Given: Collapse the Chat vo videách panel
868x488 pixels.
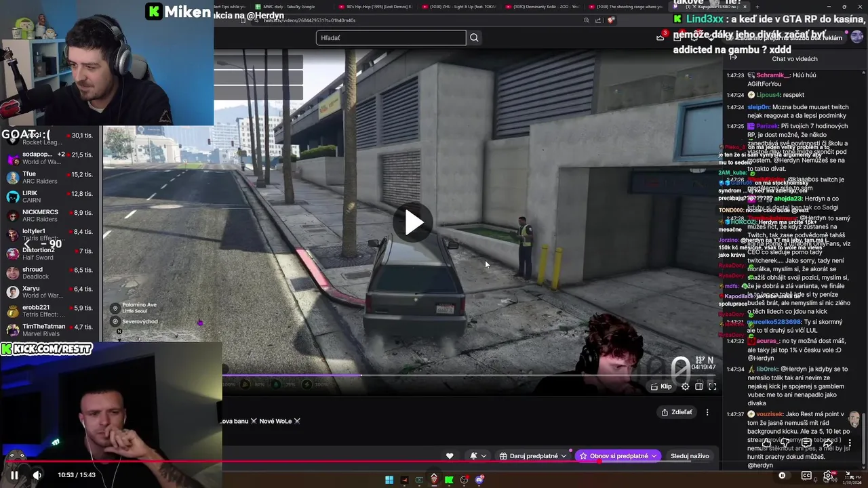Looking at the screenshot, I should pos(733,58).
